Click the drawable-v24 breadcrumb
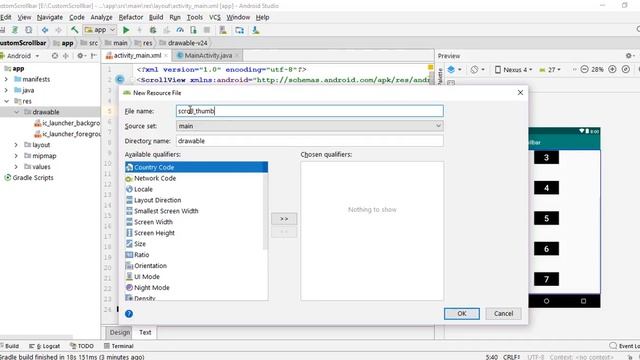This screenshot has width=640, height=360. pyautogui.click(x=183, y=43)
